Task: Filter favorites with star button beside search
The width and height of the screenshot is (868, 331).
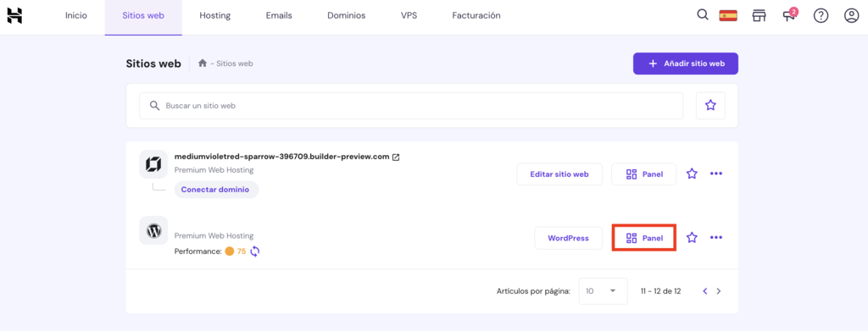Action: pyautogui.click(x=711, y=106)
